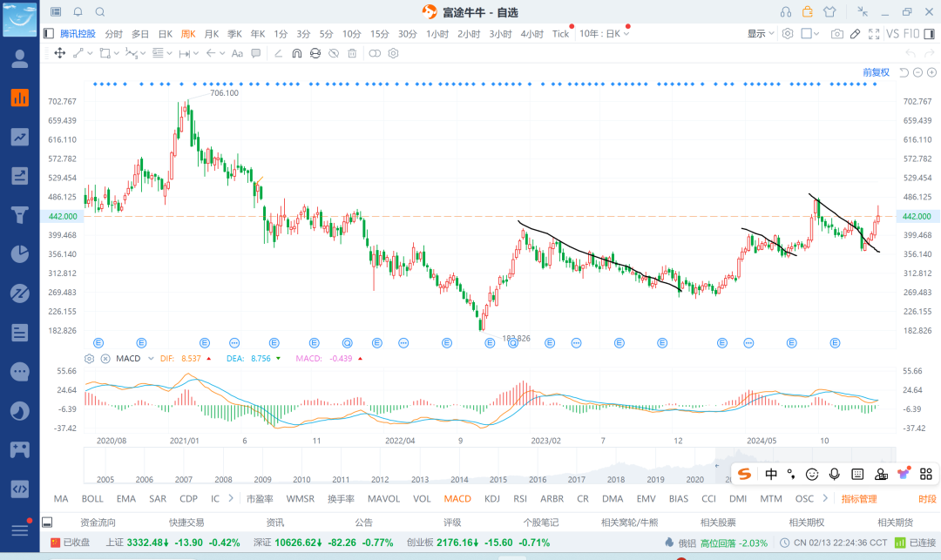Expand the 显示 display dropdown
The image size is (941, 560).
tap(761, 34)
